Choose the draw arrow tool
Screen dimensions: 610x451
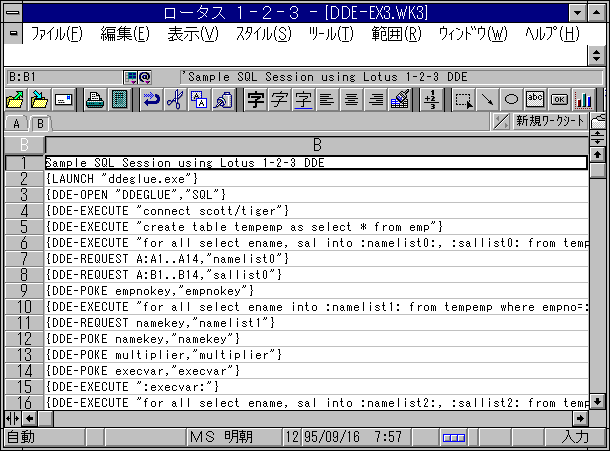487,100
